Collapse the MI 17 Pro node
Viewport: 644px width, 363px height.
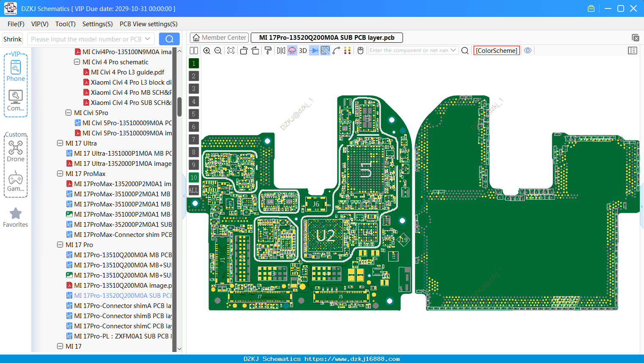(x=60, y=245)
